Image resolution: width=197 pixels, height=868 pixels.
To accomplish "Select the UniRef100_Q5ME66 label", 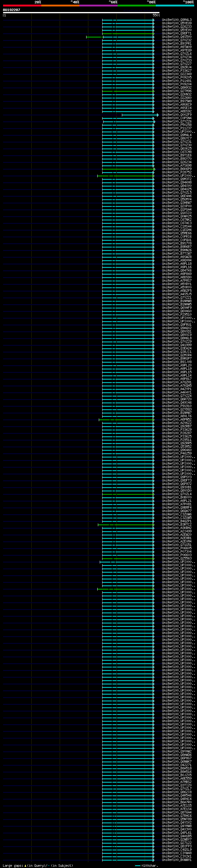I will [x=177, y=233].
